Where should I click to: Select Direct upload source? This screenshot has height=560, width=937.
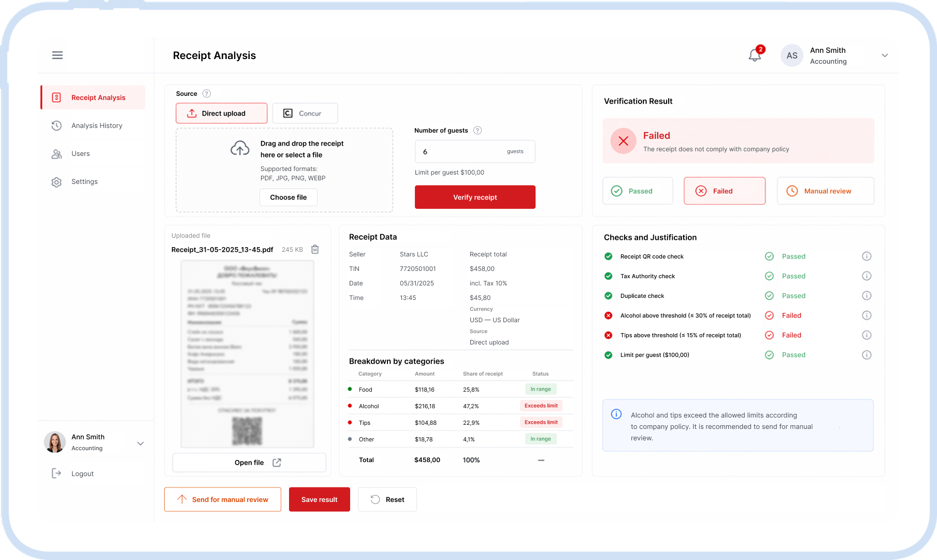[x=222, y=113]
